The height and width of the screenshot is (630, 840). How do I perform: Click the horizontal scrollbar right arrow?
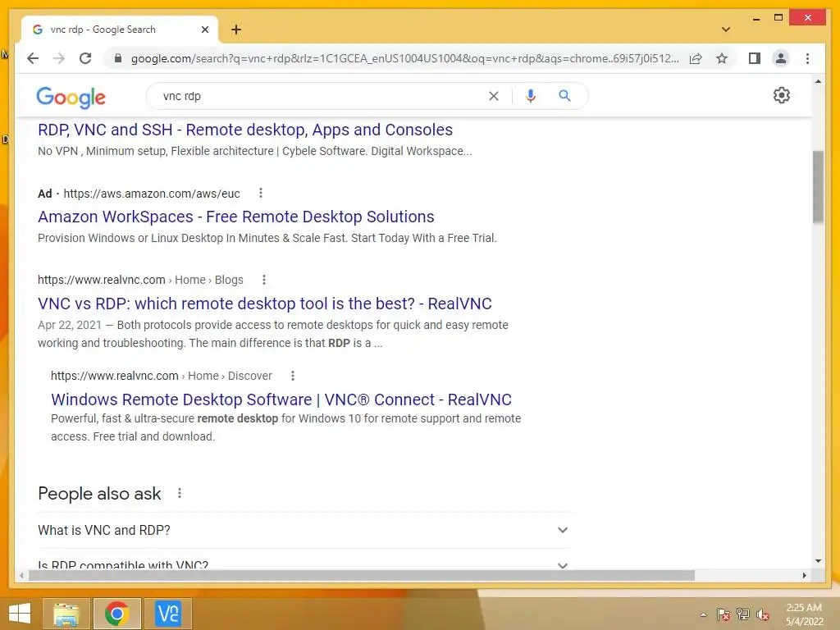pyautogui.click(x=804, y=575)
